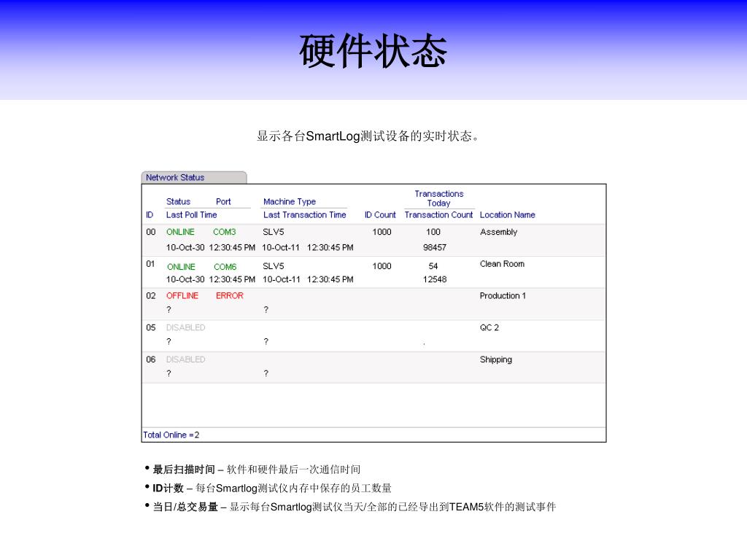This screenshot has width=747, height=560.
Task: Click the Production 1 location name
Action: pyautogui.click(x=503, y=296)
